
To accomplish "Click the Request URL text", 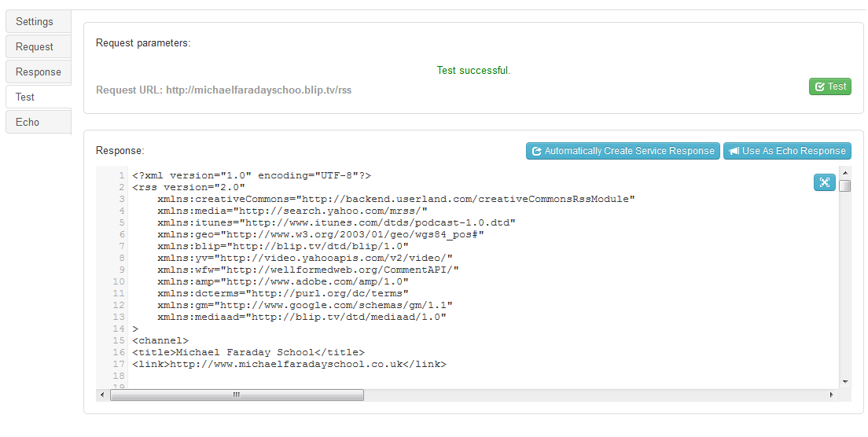I will [x=223, y=90].
